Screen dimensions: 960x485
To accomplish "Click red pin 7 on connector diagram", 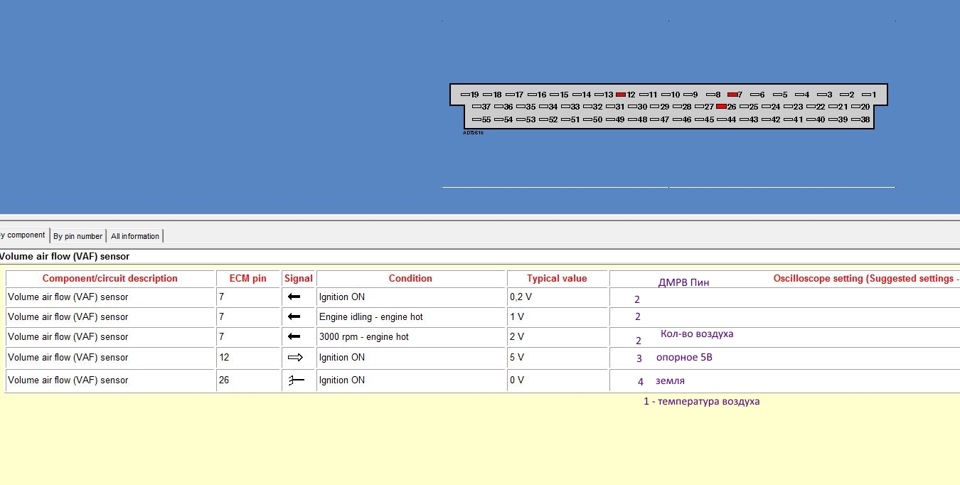I will (x=732, y=95).
